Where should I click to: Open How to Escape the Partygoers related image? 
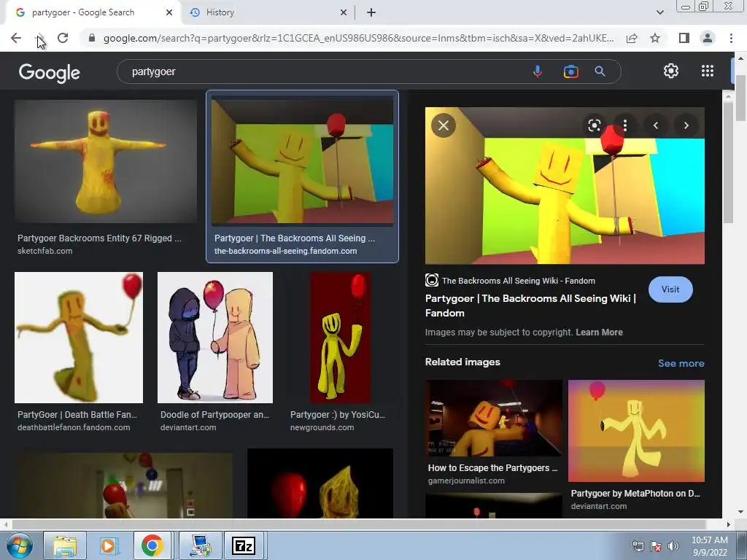(494, 418)
